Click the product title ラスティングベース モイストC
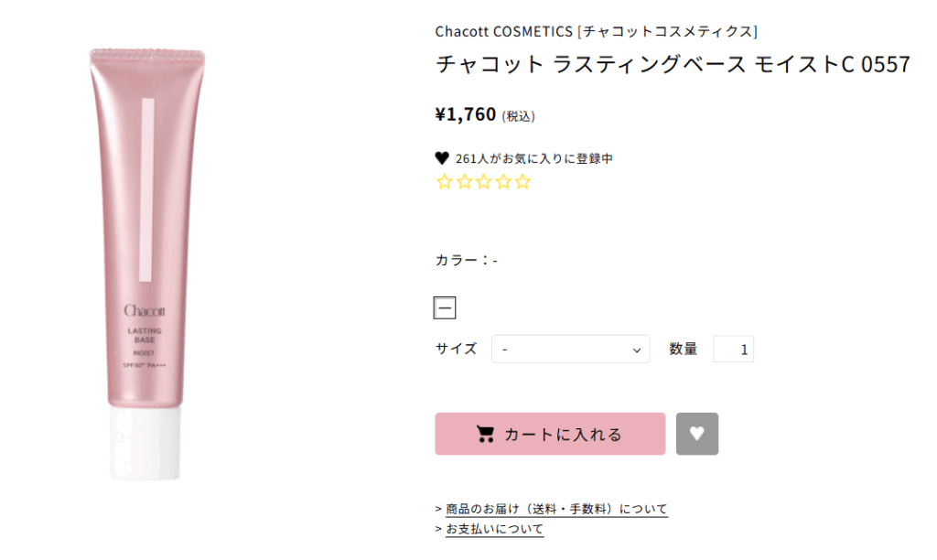 [x=673, y=65]
